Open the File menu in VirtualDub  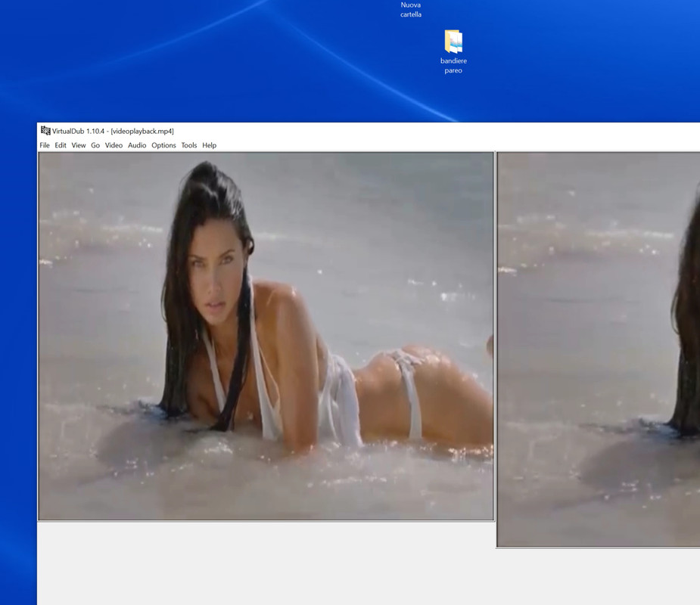pyautogui.click(x=45, y=145)
